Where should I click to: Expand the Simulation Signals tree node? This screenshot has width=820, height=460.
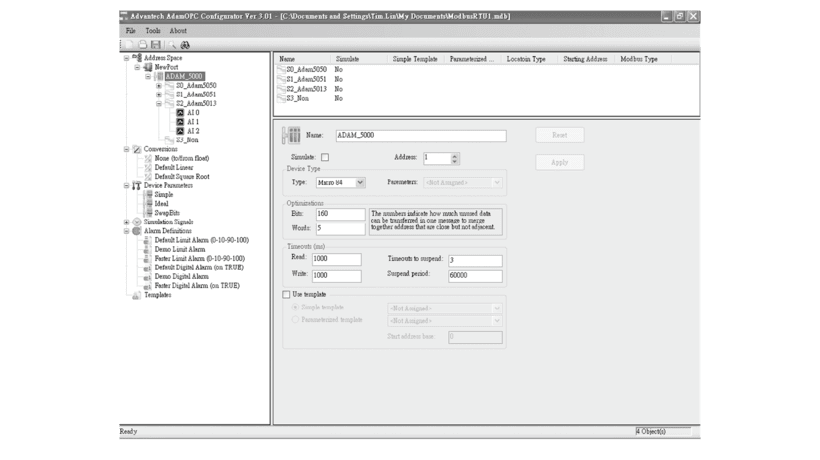coord(127,222)
